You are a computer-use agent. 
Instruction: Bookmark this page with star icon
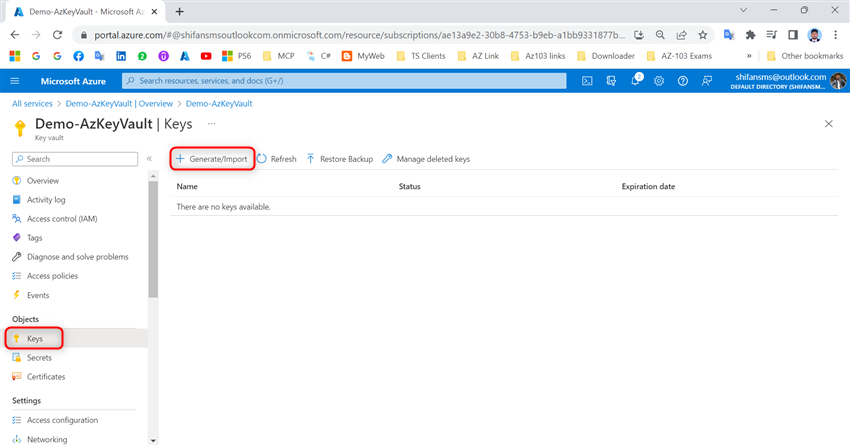click(x=703, y=35)
